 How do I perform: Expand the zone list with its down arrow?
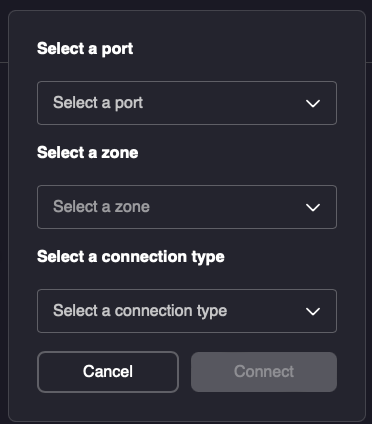coord(313,207)
